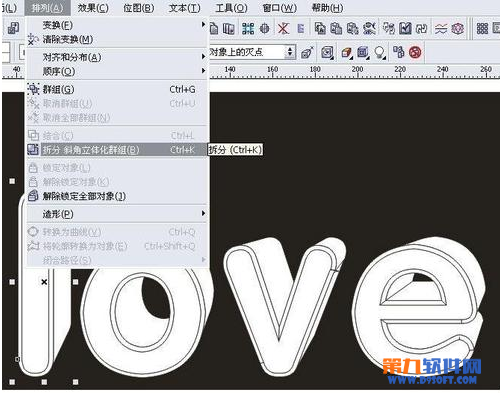
Task: Click the leftmost toolbar icon on the far left
Action: pos(13,28)
